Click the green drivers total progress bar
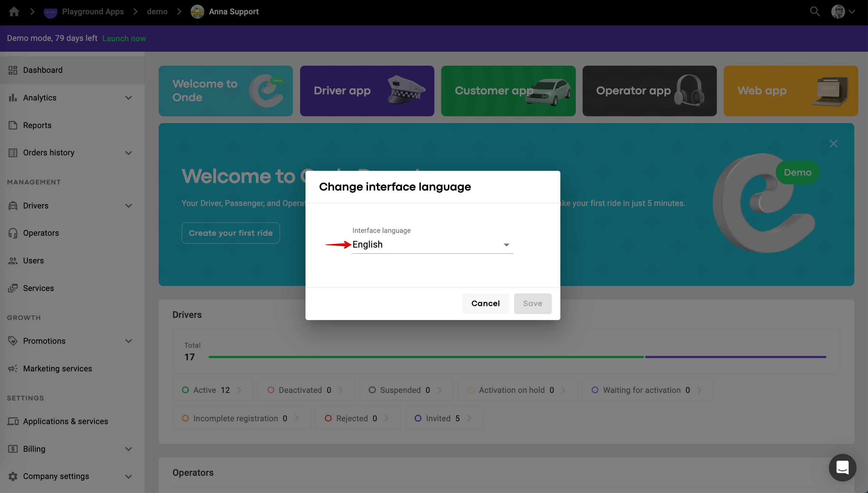868x493 pixels. (x=426, y=357)
